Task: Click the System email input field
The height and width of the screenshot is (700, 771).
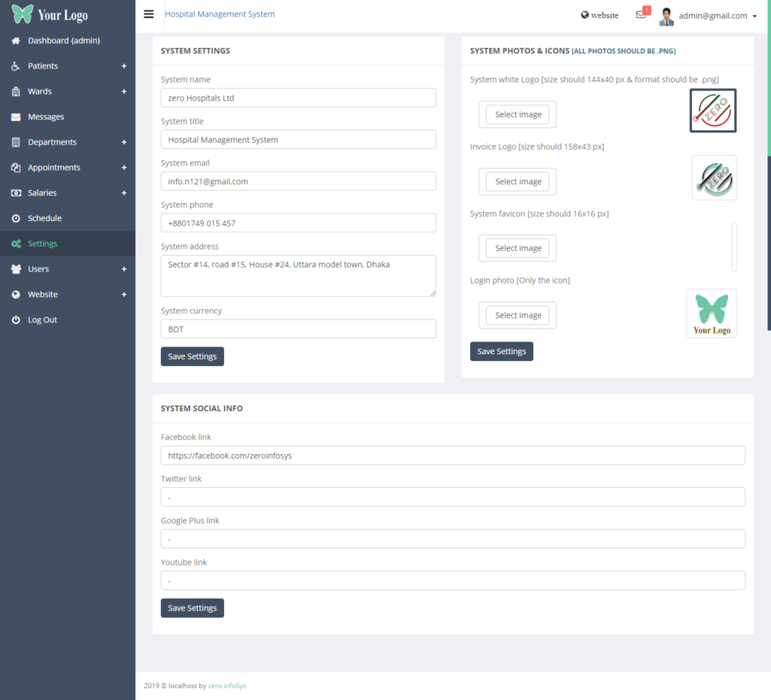Action: click(298, 181)
